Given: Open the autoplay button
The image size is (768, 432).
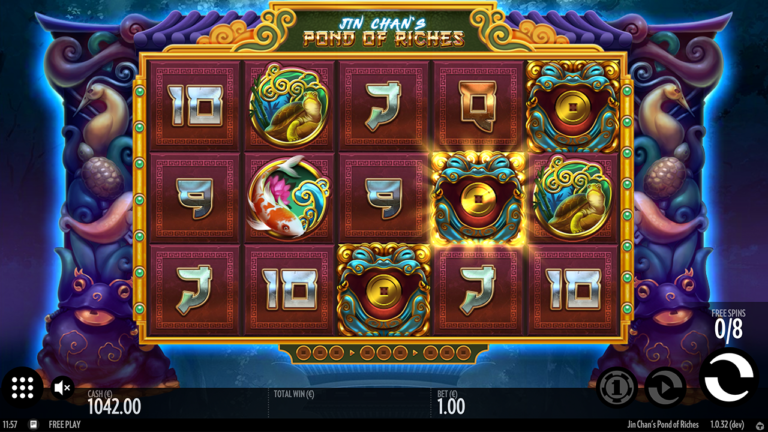Looking at the screenshot, I should (664, 387).
